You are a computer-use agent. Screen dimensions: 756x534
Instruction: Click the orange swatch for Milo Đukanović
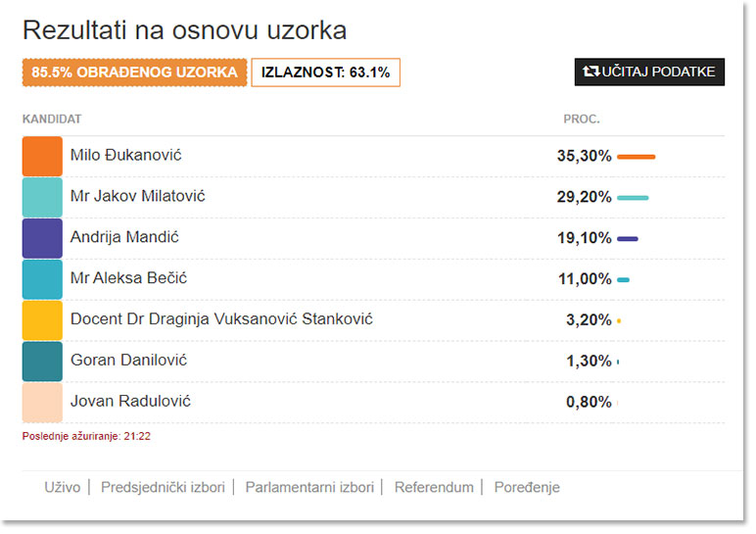[x=42, y=157]
